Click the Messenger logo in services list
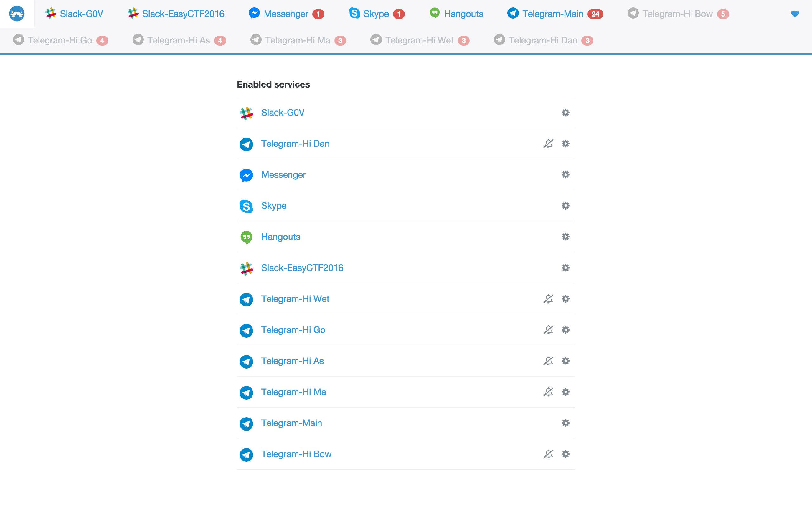Screen dimensions: 812x508 click(x=246, y=175)
